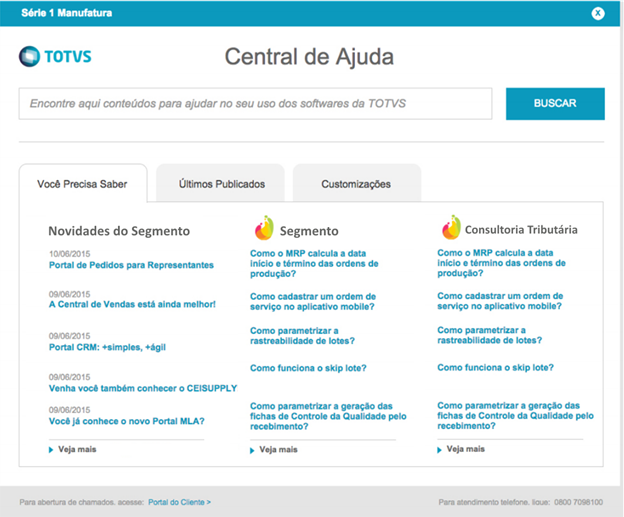Open rastreabilidade de lotes link in Segmento
This screenshot has height=517, width=624.
point(302,336)
